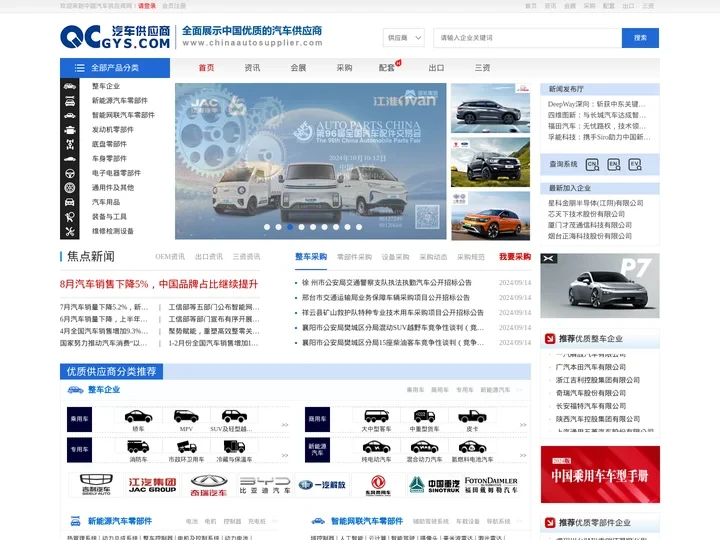Screen dimensions: 720x540
Task: Select the 中重型货车 truck icon
Action: coord(424,416)
